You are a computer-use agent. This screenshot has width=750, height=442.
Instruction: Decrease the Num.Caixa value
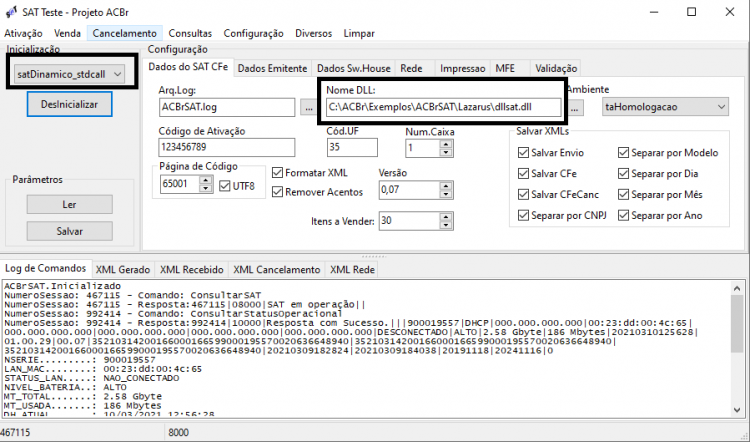(x=446, y=152)
